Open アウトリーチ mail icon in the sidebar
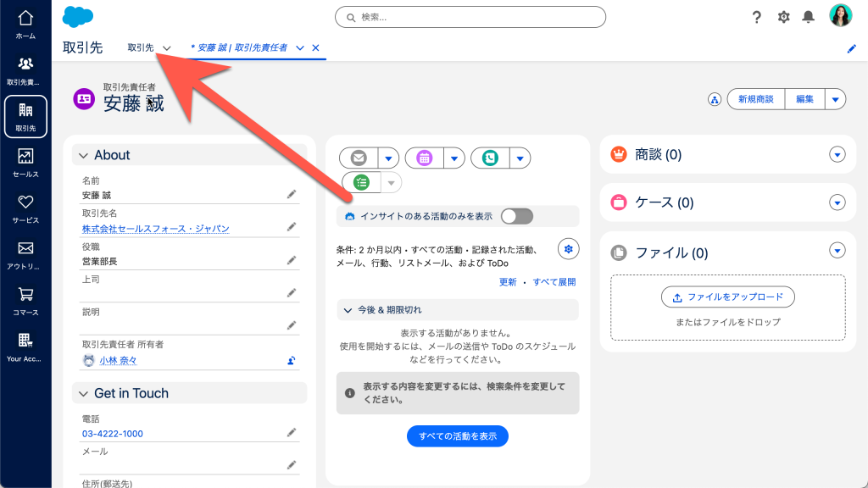 [x=25, y=255]
